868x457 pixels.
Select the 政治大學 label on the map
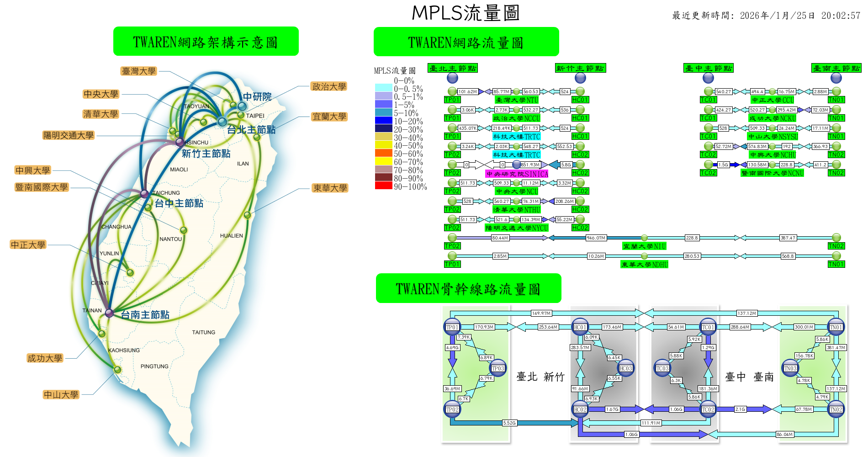click(x=329, y=87)
